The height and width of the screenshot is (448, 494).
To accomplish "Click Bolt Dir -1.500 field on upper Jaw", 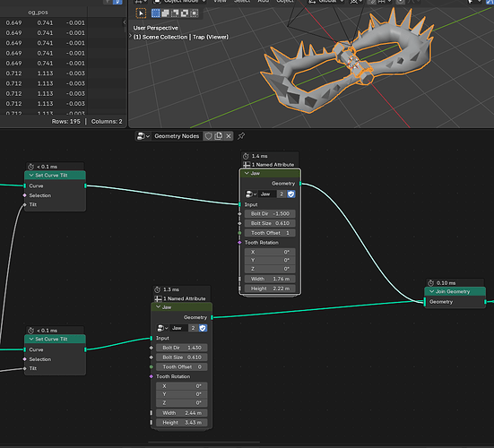I will pyautogui.click(x=270, y=214).
